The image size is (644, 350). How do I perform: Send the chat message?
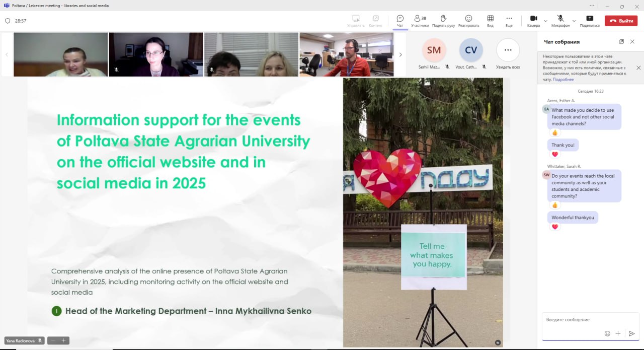click(x=632, y=333)
